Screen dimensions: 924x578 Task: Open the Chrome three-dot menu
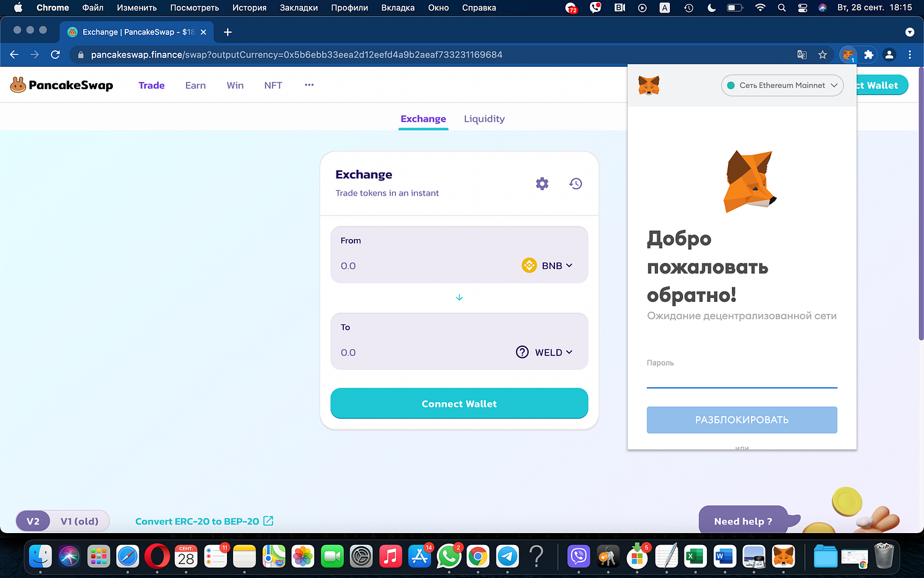tap(909, 55)
